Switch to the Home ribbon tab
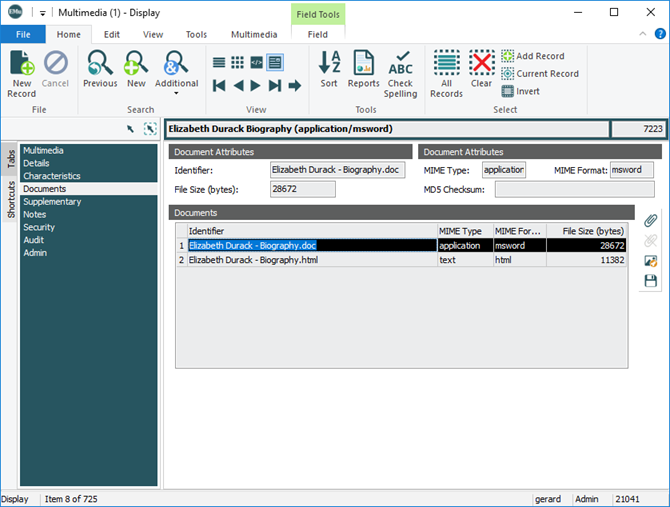Screen dimensions: 670x507 (69, 34)
